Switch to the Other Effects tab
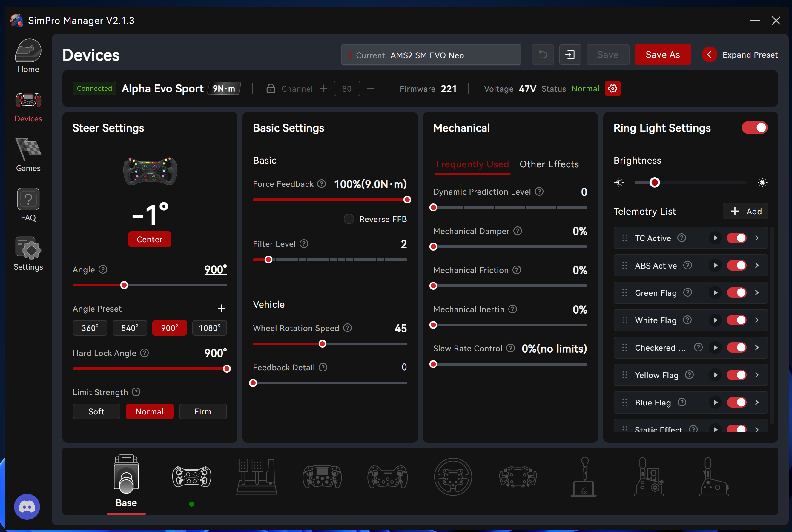The image size is (792, 532). 549,164
